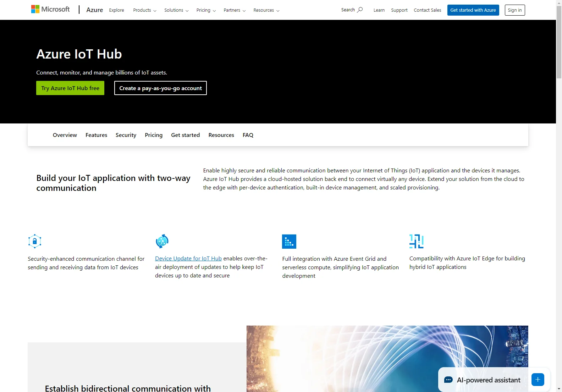Click the Search text in header
The width and height of the screenshot is (562, 392).
coord(348,10)
